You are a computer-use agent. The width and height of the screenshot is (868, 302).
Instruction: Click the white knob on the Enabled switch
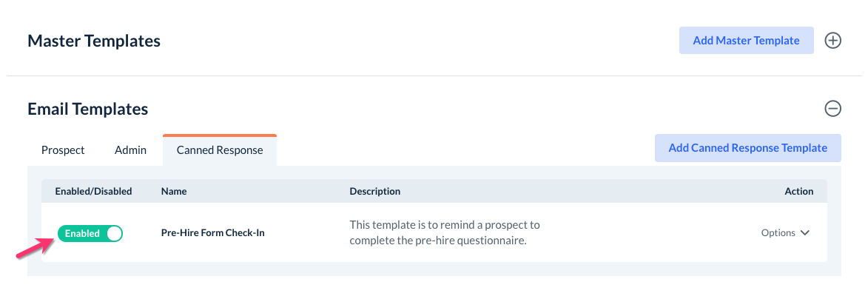pos(113,234)
